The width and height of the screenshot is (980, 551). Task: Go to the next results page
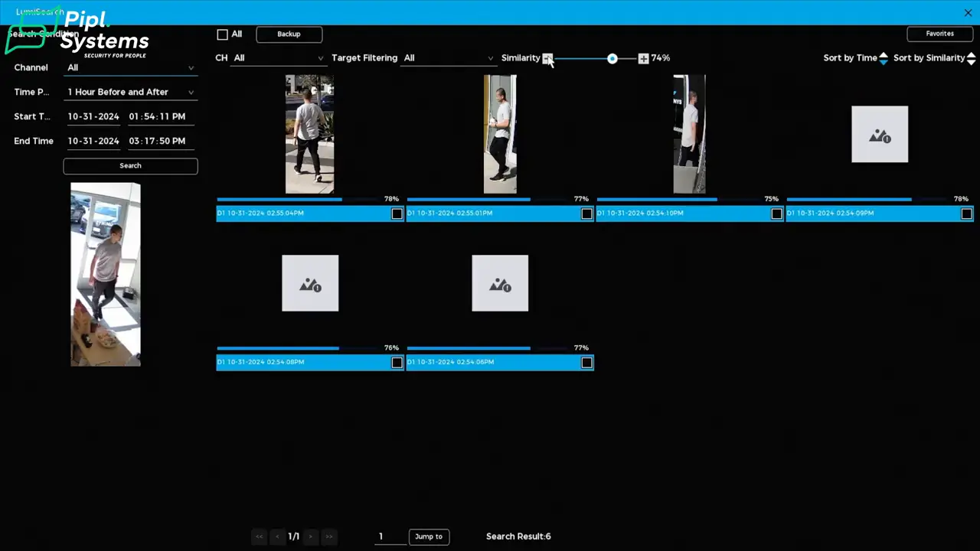(310, 536)
